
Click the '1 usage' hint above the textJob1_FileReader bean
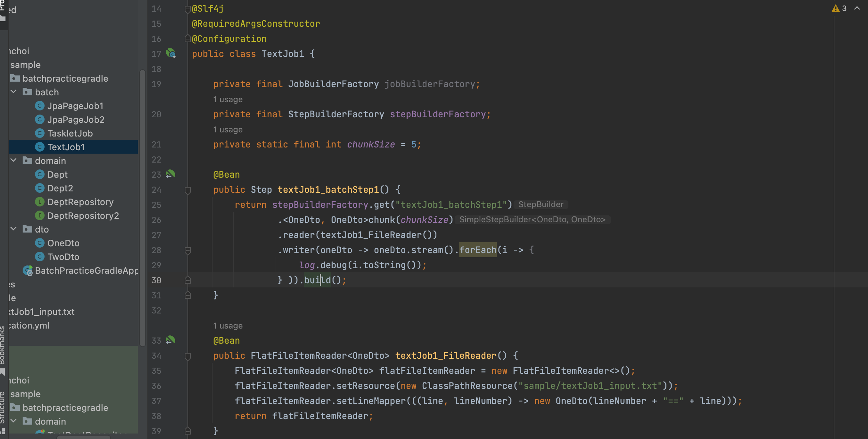coord(228,326)
